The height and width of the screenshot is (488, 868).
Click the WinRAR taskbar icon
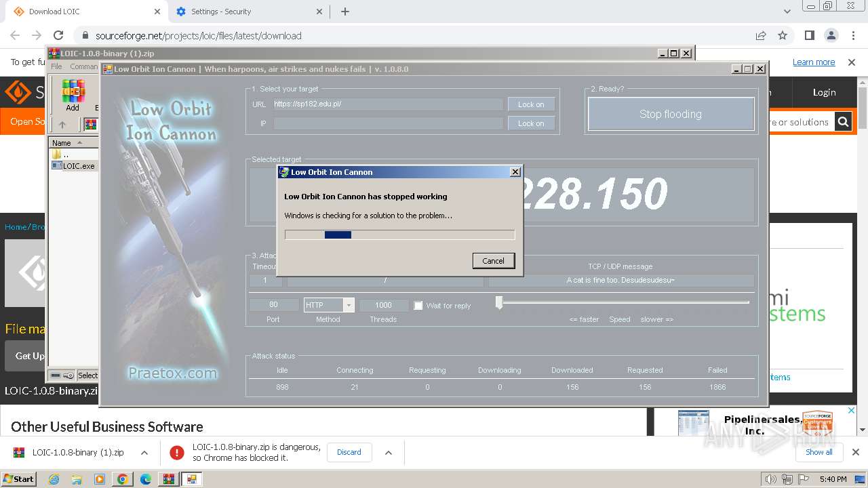click(167, 479)
